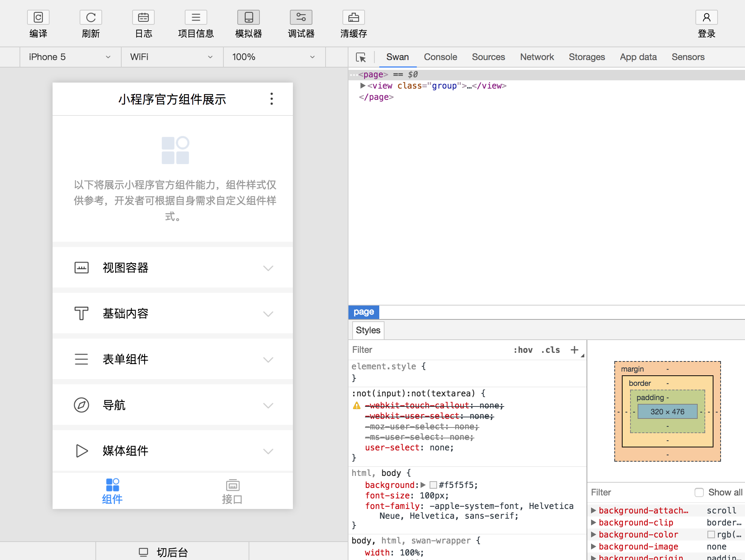The width and height of the screenshot is (745, 560).
Task: Expand the 媒体组件 chevron
Action: (268, 451)
